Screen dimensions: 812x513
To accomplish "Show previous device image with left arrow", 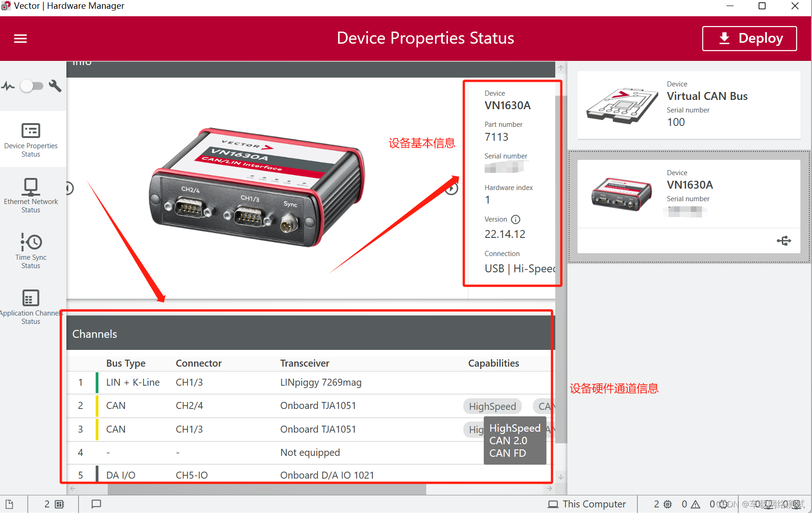I will (x=69, y=188).
